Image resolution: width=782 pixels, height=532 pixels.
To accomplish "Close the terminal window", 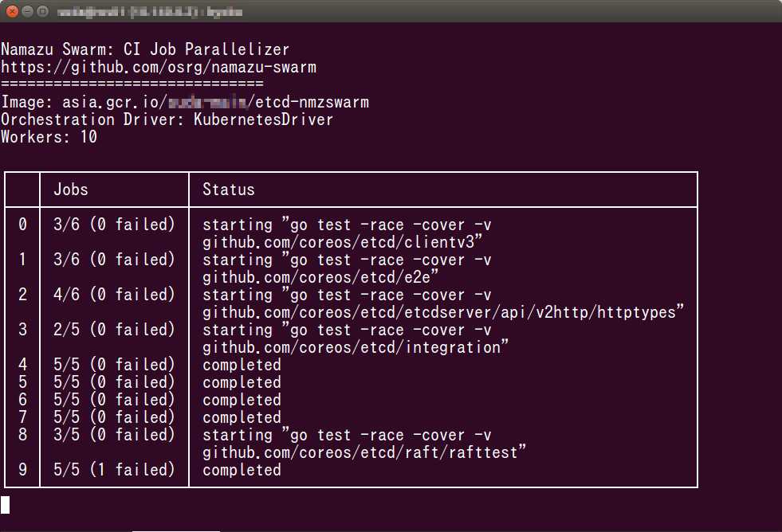I will (x=13, y=11).
